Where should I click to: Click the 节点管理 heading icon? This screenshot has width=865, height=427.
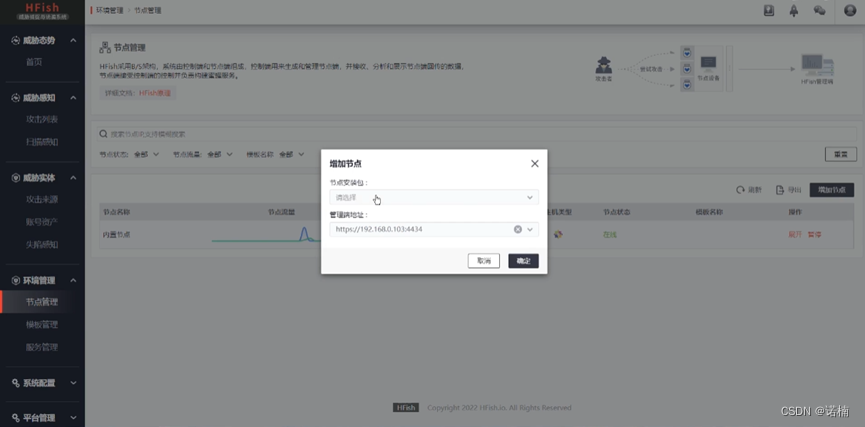105,47
